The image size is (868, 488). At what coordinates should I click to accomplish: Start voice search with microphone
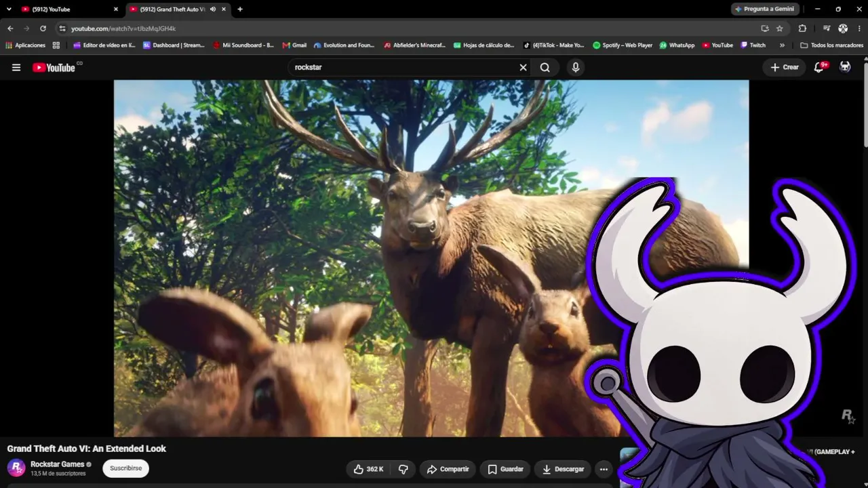coord(576,67)
